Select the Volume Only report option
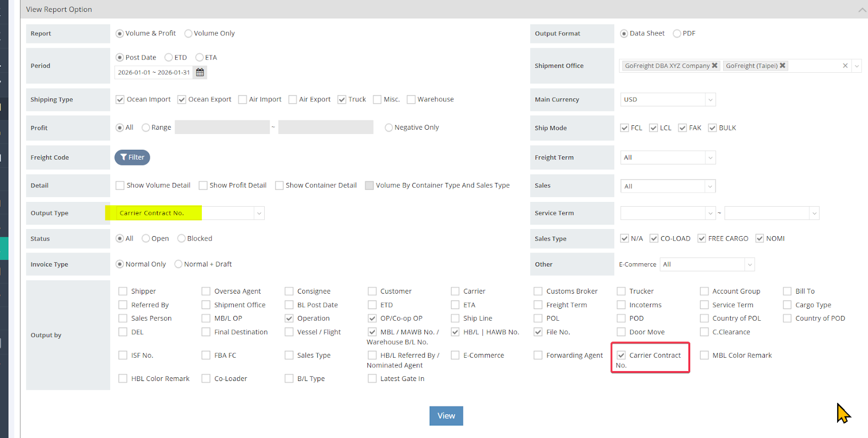Image resolution: width=868 pixels, height=438 pixels. (188, 34)
